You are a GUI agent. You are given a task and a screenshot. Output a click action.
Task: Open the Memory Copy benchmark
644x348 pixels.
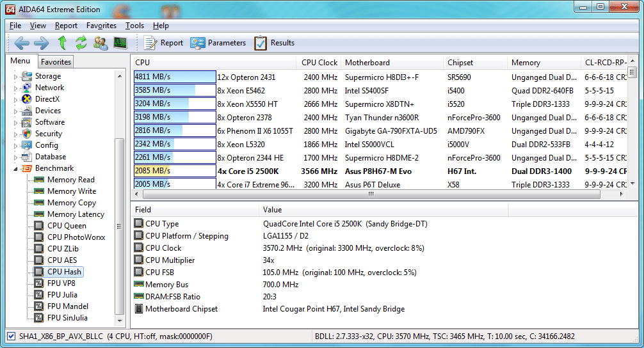[x=72, y=203]
